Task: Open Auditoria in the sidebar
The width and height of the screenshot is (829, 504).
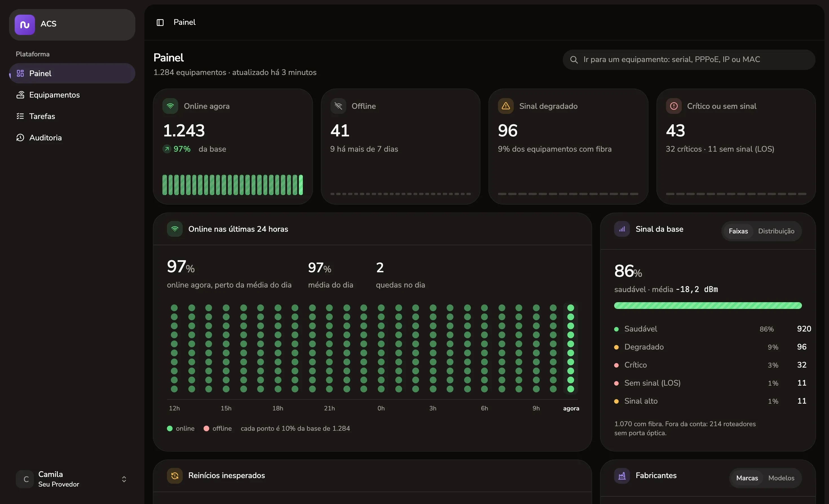Action: 72,138
